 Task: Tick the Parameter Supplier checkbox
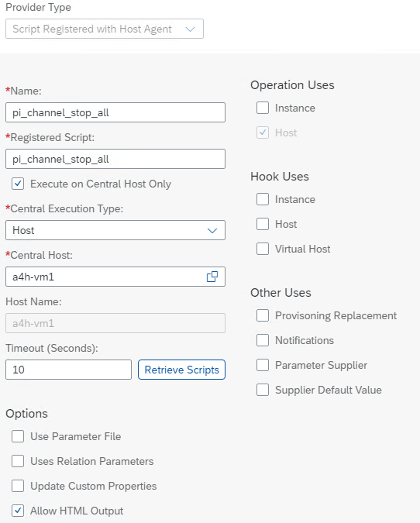click(263, 365)
